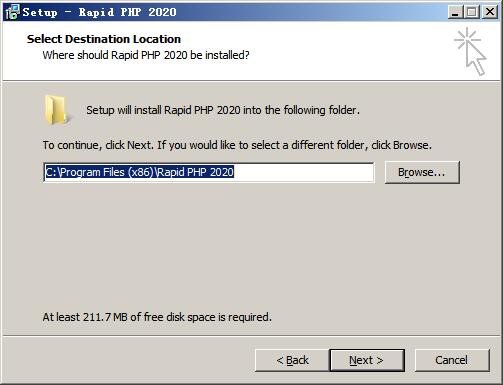
Task: Click the 'To continue, click Next' instruction text
Action: [x=237, y=145]
